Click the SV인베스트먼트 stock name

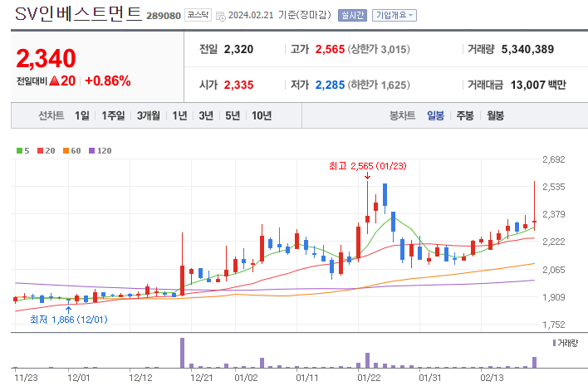point(78,14)
